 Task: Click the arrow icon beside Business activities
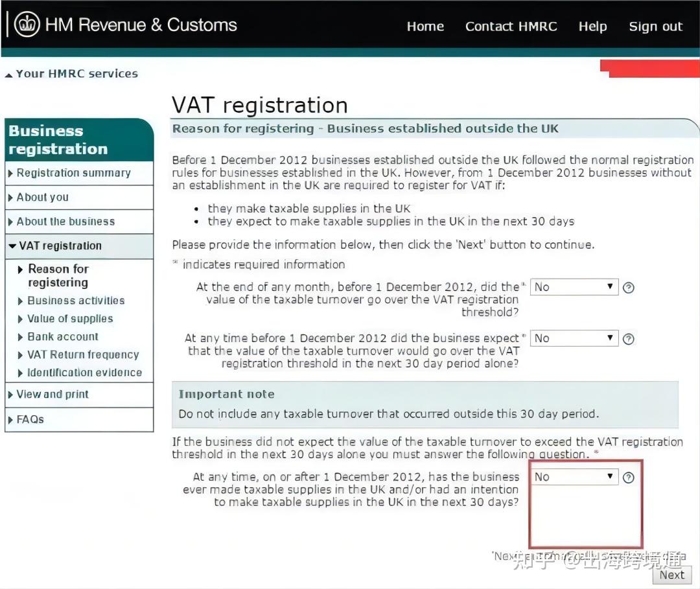coord(20,300)
